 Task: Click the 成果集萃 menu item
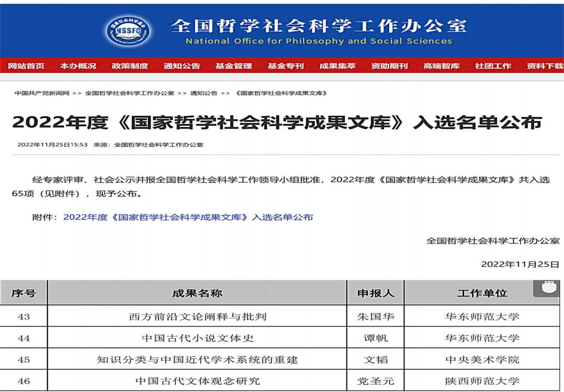337,66
